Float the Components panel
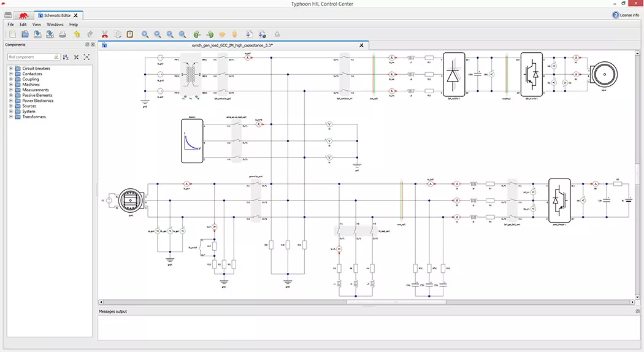 [87, 44]
